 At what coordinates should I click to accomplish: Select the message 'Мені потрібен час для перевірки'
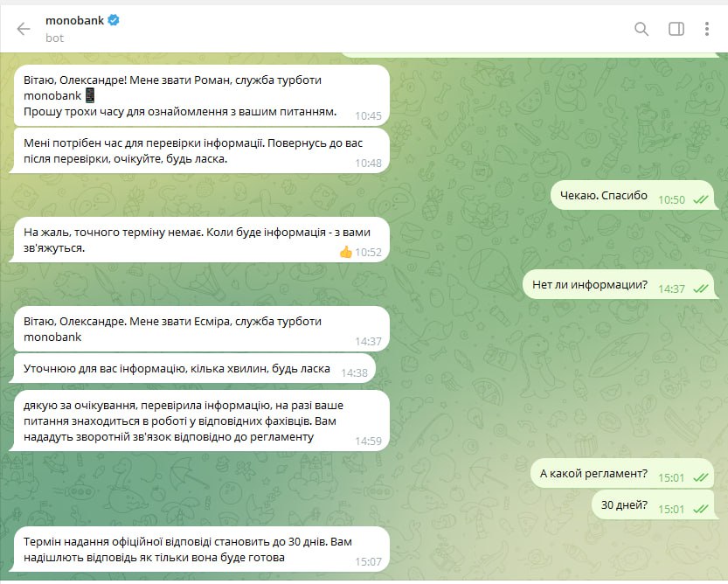pos(199,151)
